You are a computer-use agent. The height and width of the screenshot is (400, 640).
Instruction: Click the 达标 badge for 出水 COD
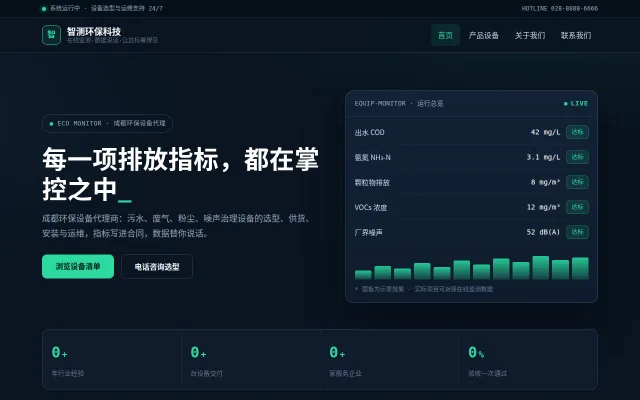577,132
